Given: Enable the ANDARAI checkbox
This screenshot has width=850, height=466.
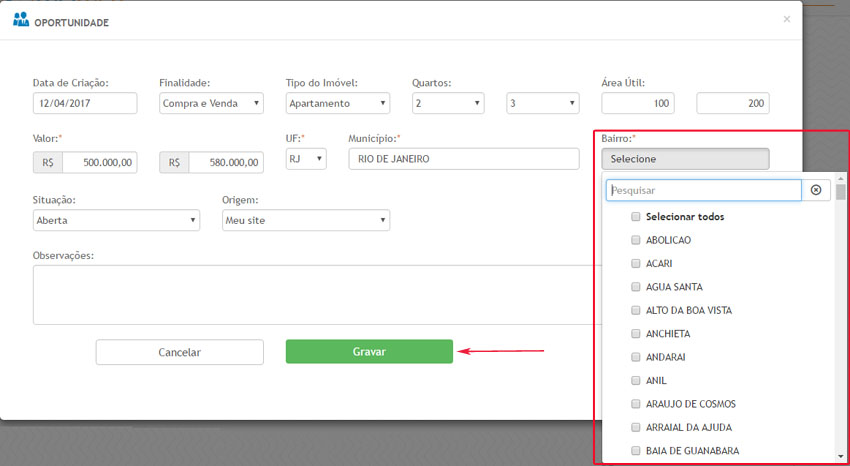Looking at the screenshot, I should (x=636, y=357).
